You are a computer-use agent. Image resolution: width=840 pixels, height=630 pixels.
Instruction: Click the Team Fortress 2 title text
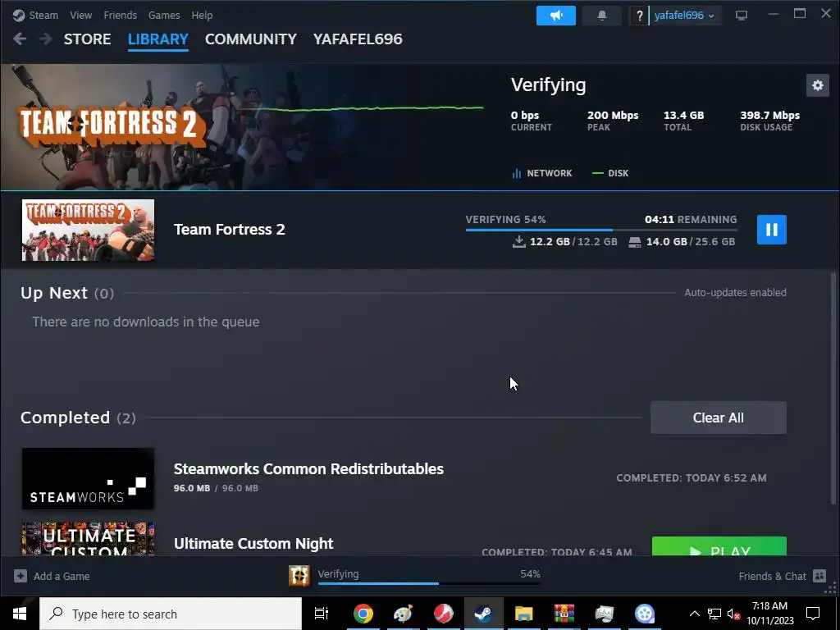coord(230,230)
